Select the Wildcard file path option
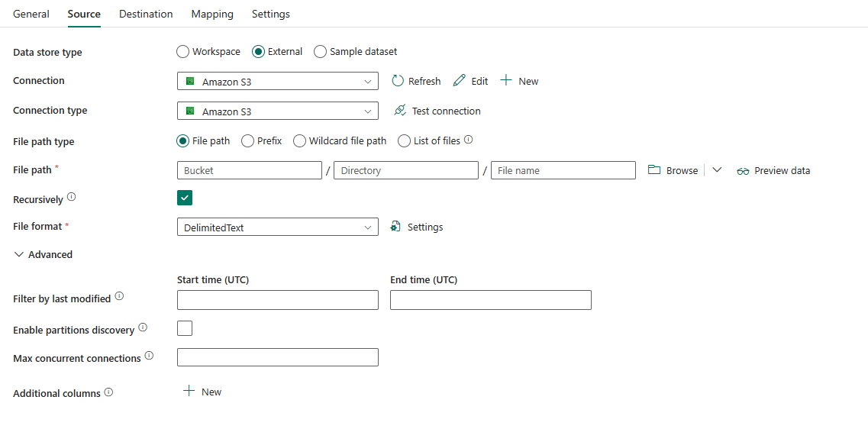868x429 pixels. coord(299,141)
